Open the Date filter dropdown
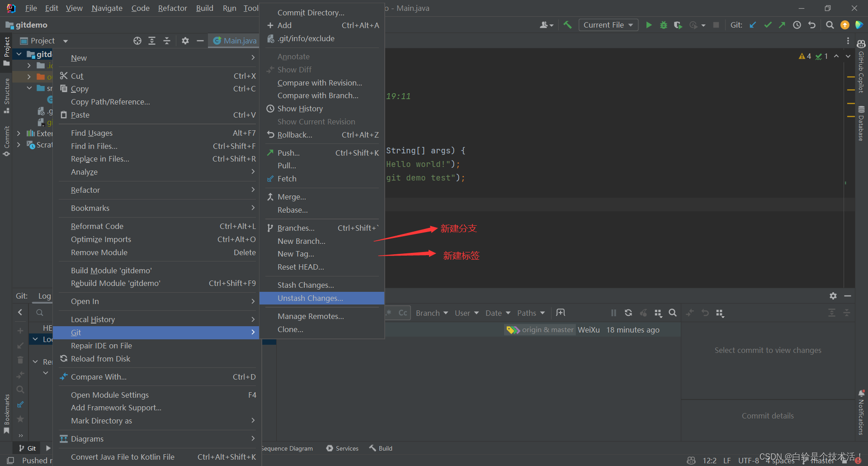Image resolution: width=868 pixels, height=466 pixels. (x=498, y=313)
